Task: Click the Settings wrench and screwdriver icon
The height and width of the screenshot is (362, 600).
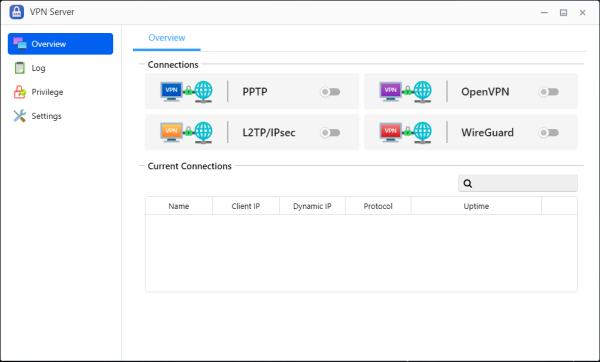Action: pos(20,116)
